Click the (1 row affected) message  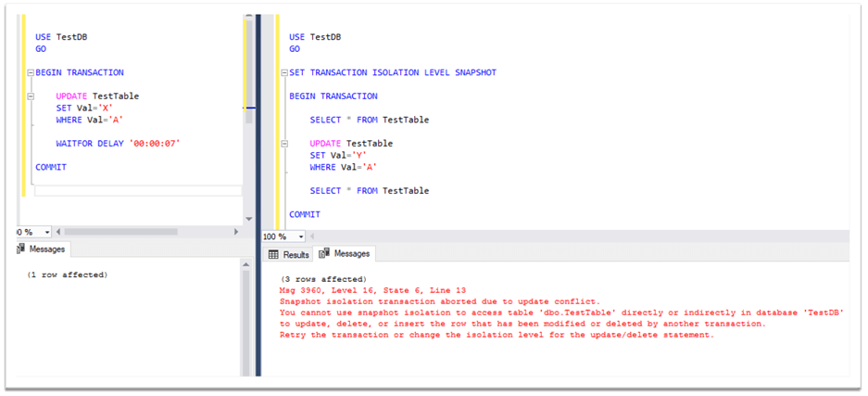coord(67,275)
